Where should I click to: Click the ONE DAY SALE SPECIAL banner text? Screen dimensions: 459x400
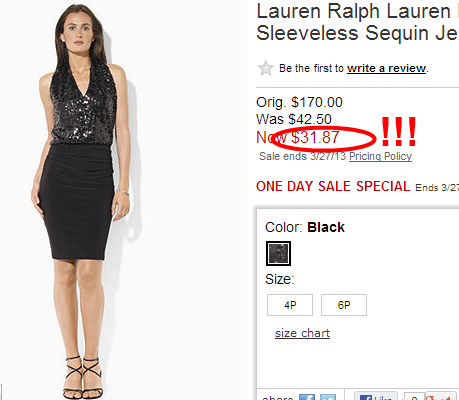coord(333,186)
